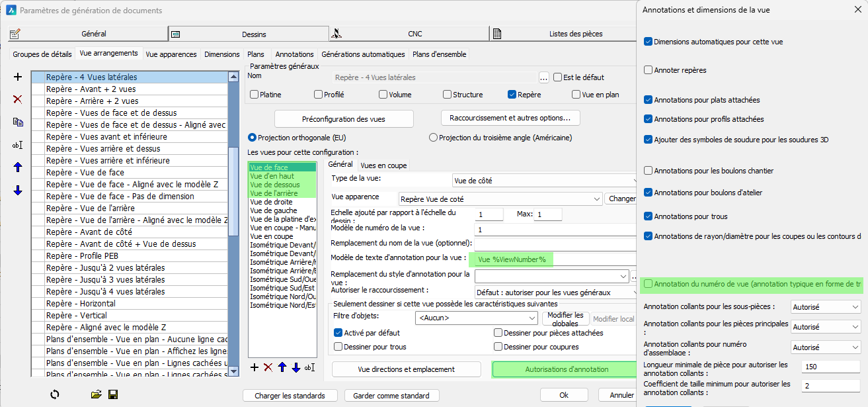Select 'Projection du troisième angle (Américaine)'
This screenshot has width=868, height=407.
click(434, 138)
